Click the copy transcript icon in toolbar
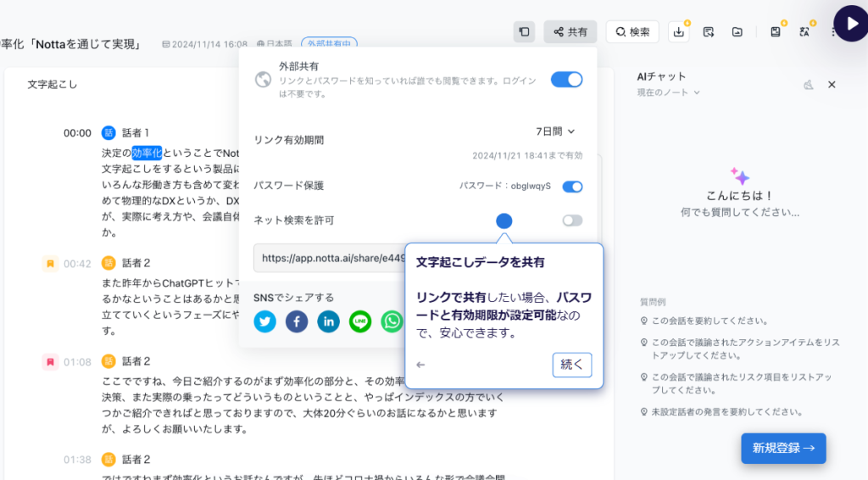This screenshot has width=868, height=480. (524, 31)
